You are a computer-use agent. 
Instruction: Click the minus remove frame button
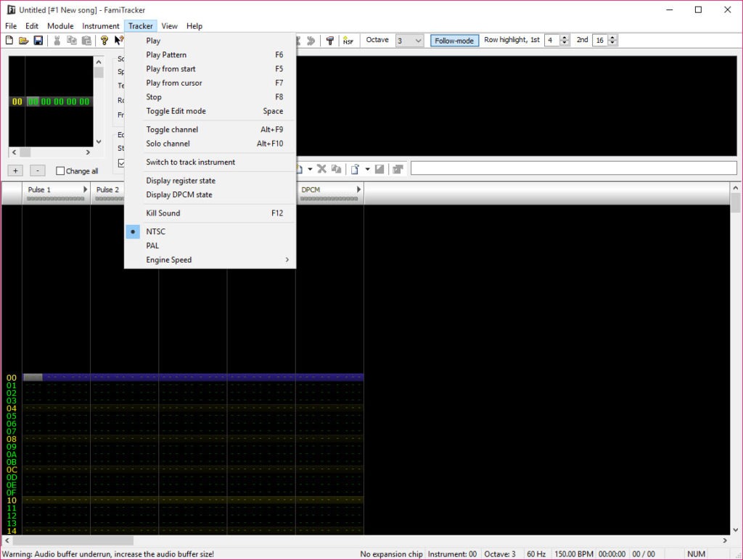[x=38, y=170]
